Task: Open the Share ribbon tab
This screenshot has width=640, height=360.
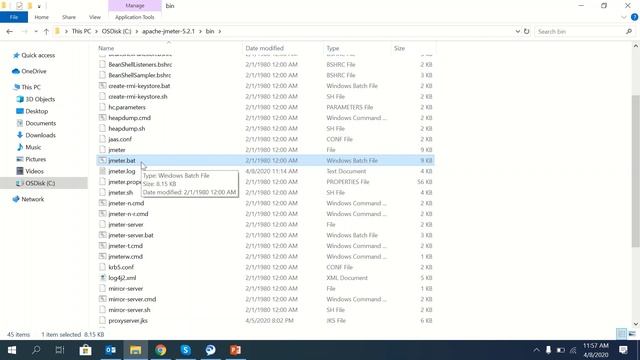Action: [x=69, y=17]
